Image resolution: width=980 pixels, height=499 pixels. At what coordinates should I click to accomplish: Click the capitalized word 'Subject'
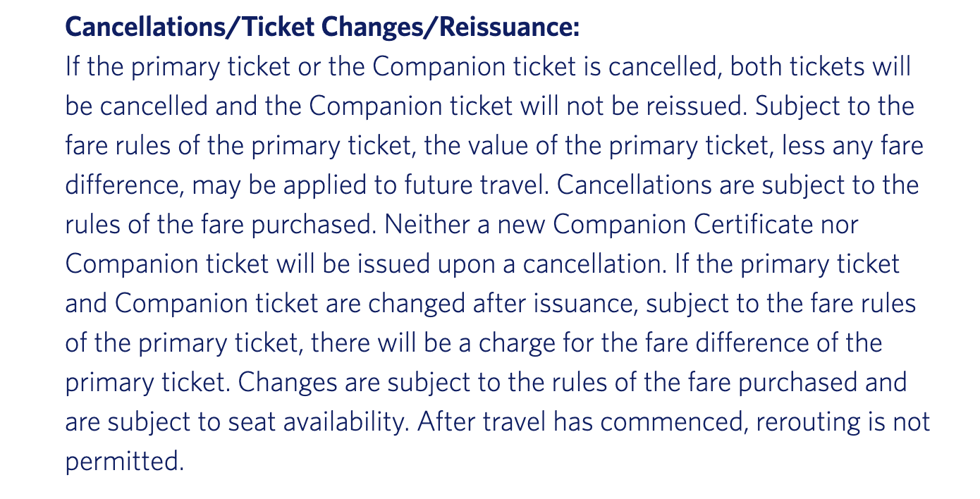802,106
